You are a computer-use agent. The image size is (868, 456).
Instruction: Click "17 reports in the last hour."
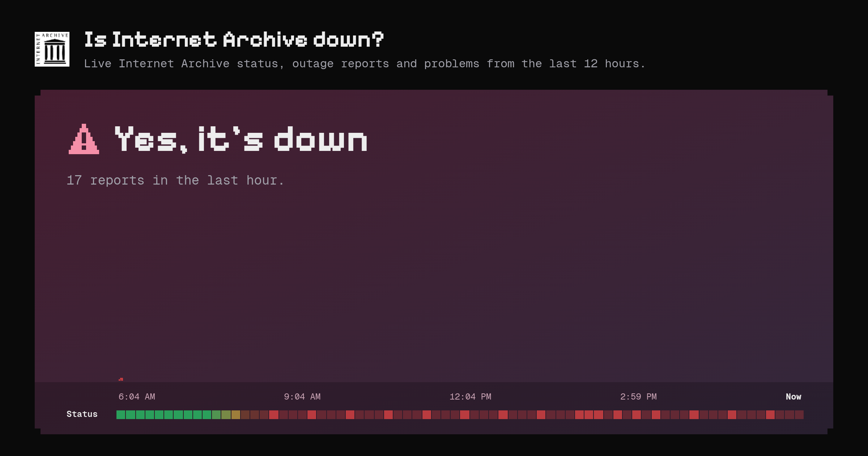(176, 180)
